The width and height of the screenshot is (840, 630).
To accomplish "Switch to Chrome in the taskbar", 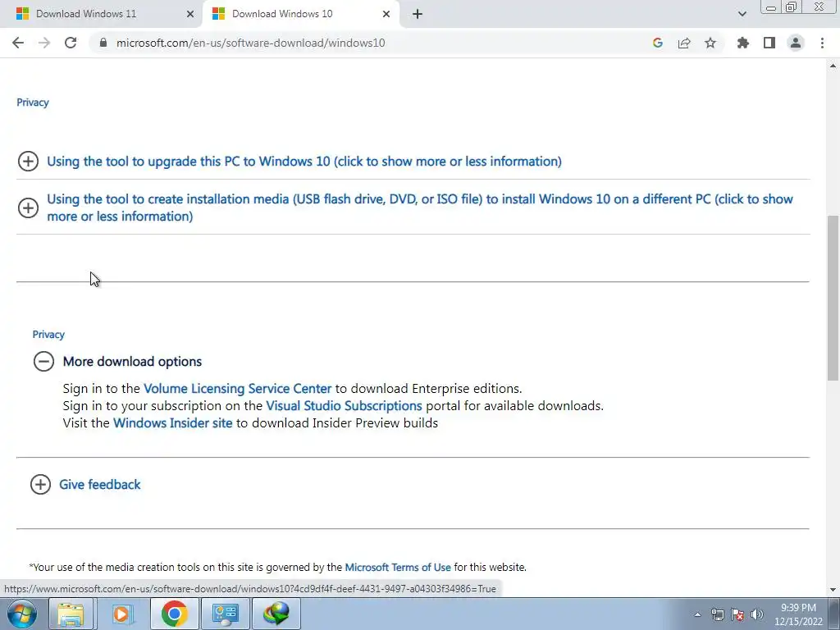I will (174, 614).
